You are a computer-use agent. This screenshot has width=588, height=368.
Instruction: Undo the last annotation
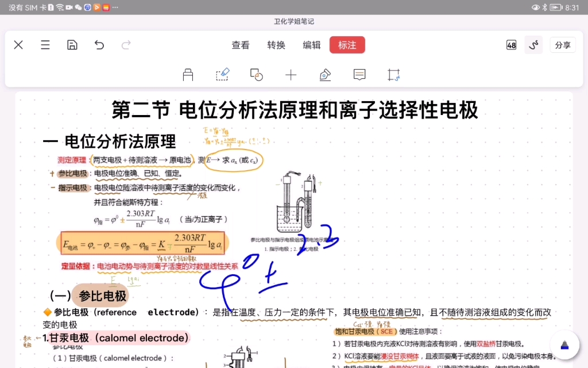(99, 45)
